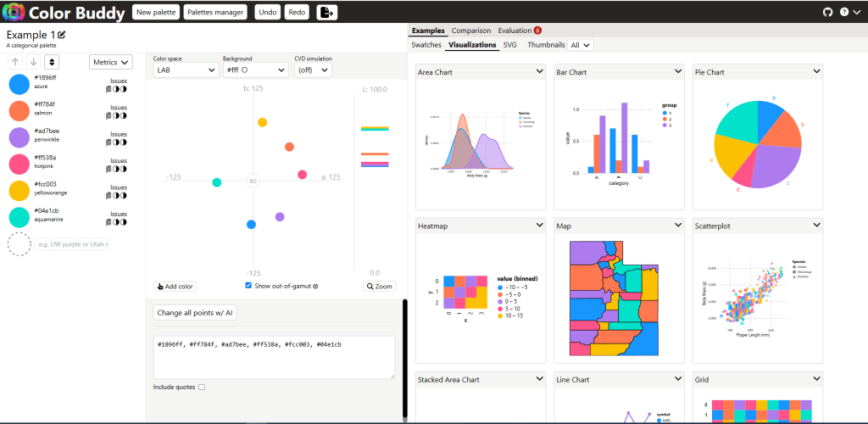Viewport: 868px width, 424px height.
Task: Click the new color name input field
Action: (72, 244)
